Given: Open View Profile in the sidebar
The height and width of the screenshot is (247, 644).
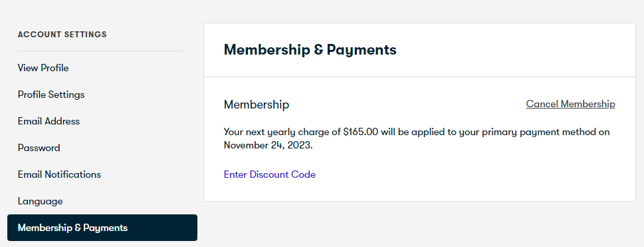Looking at the screenshot, I should click(43, 68).
